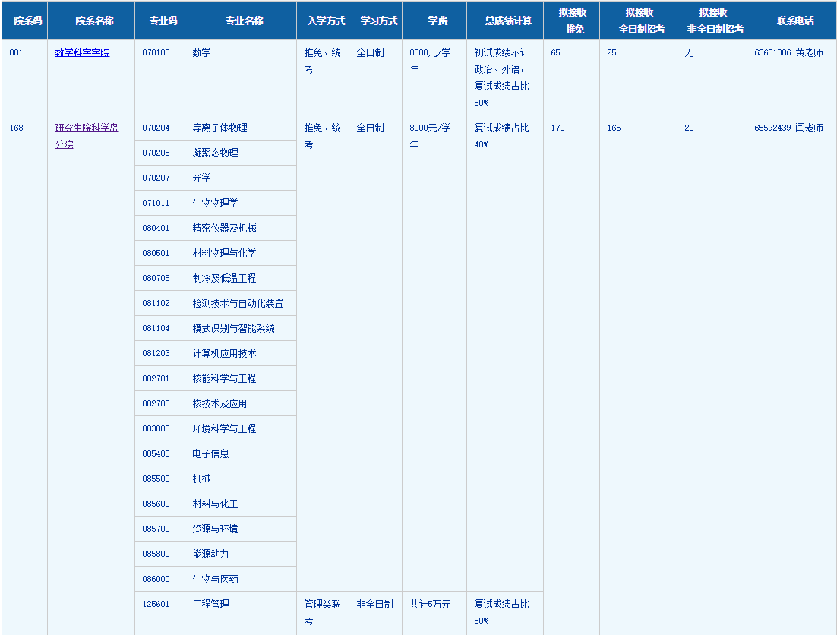Click the 管理类联考 admission cell
This screenshot has height=635, width=840.
323,611
